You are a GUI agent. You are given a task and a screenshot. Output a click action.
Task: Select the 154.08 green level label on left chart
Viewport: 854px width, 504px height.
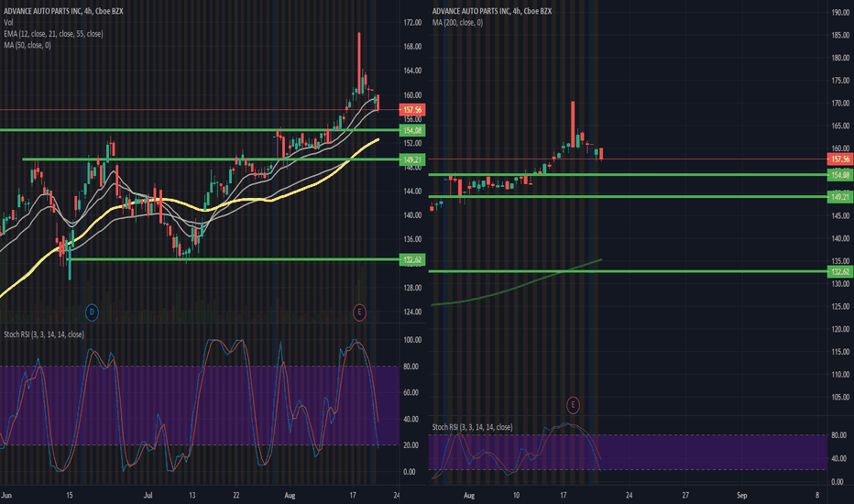[x=412, y=130]
